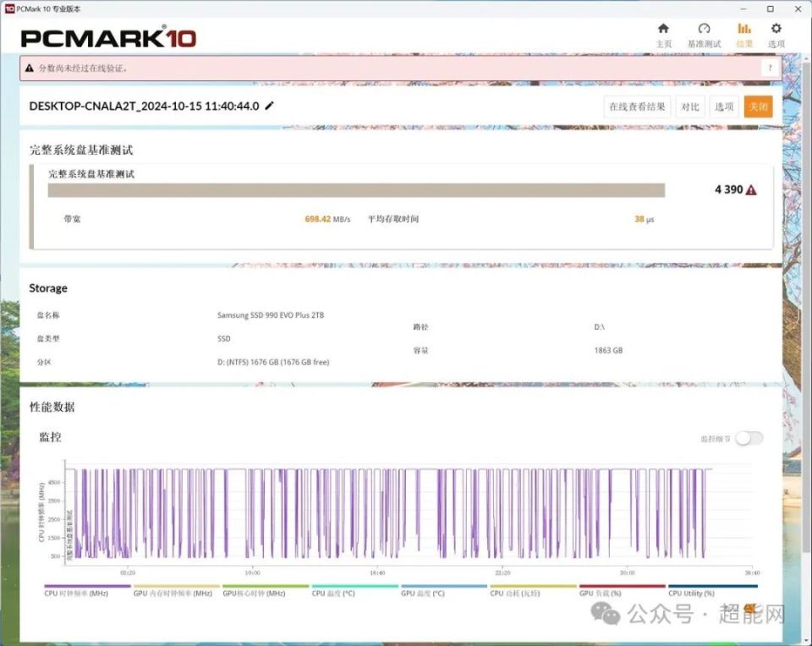This screenshot has width=812, height=646.
Task: Open the Benchmarks (基准测试) tab
Action: coord(704,36)
